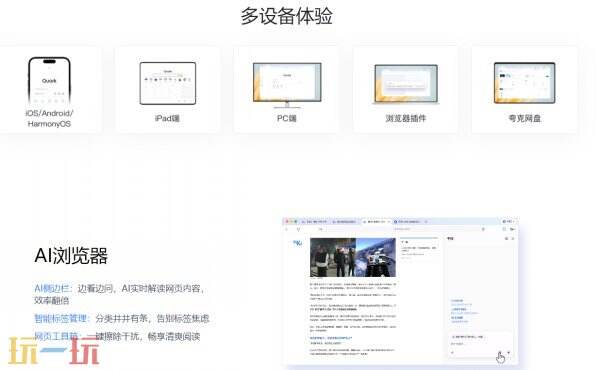Choose the PC端 monitor card
Image resolution: width=600 pixels, height=370 pixels.
[x=287, y=90]
